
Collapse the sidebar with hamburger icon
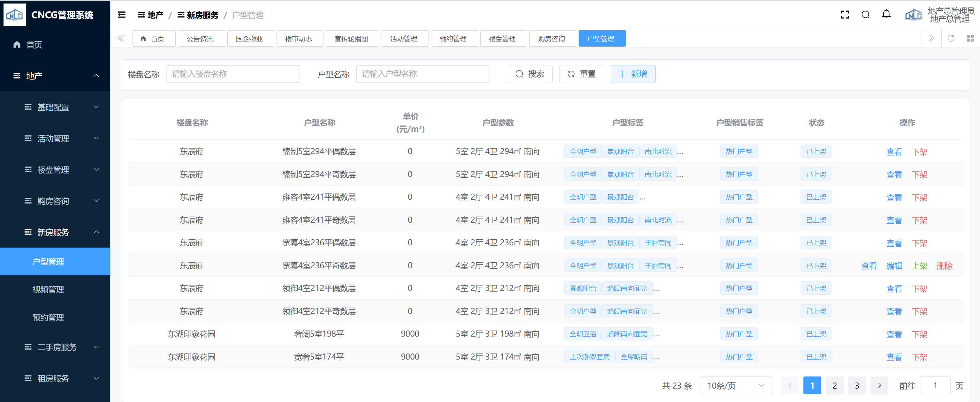click(122, 15)
